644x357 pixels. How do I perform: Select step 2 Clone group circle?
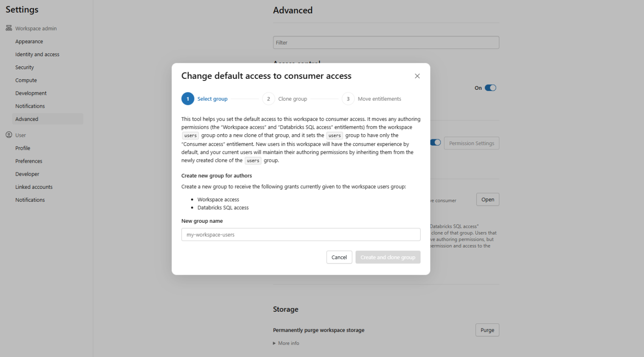268,99
